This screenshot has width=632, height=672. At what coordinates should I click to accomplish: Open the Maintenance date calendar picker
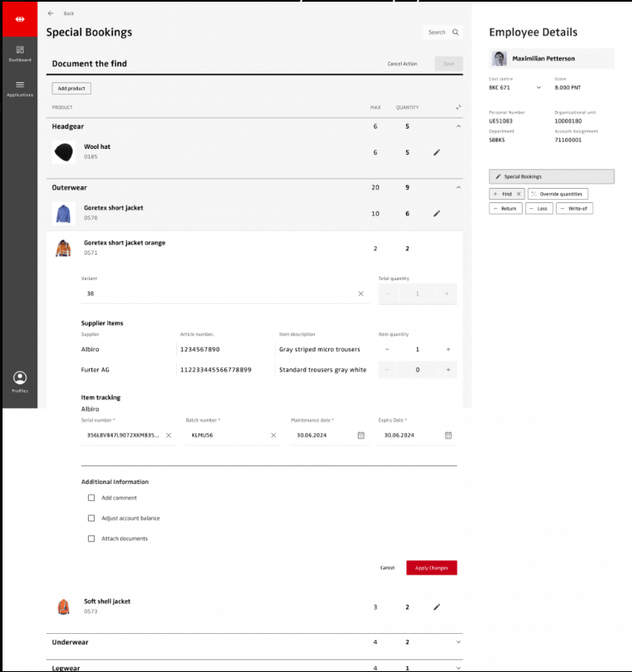point(360,435)
